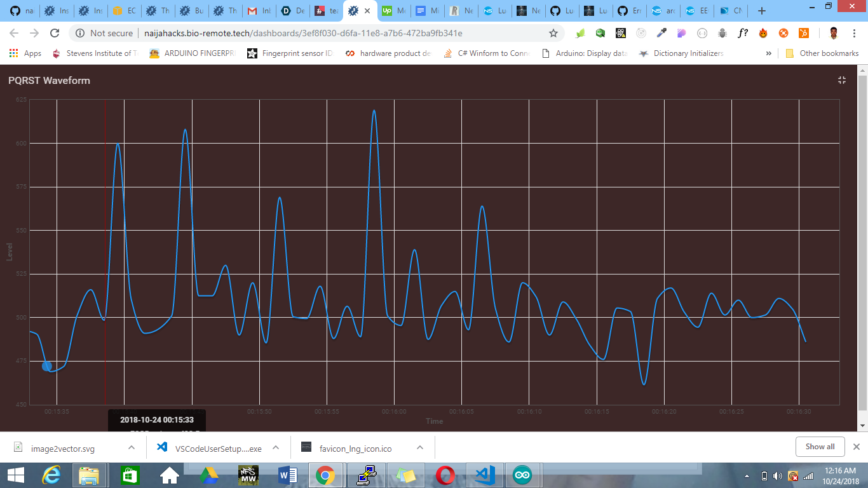Image resolution: width=868 pixels, height=488 pixels.
Task: Click the blue data point on waveform
Action: pos(47,366)
